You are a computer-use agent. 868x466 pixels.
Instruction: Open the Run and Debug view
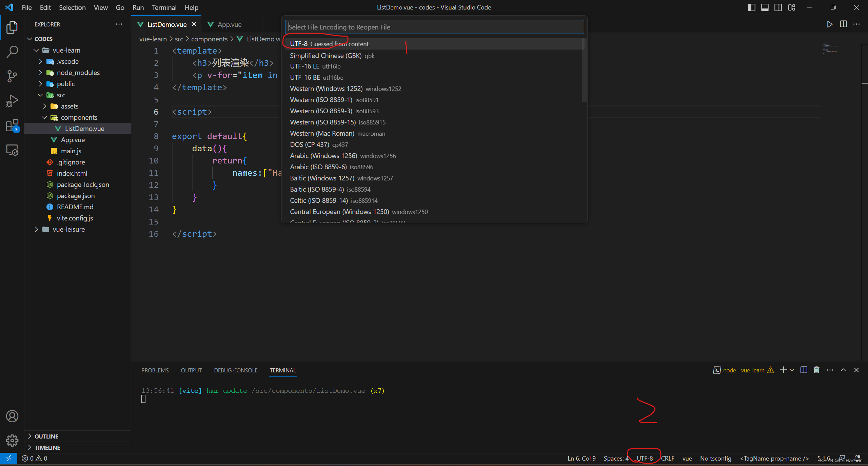click(x=12, y=101)
